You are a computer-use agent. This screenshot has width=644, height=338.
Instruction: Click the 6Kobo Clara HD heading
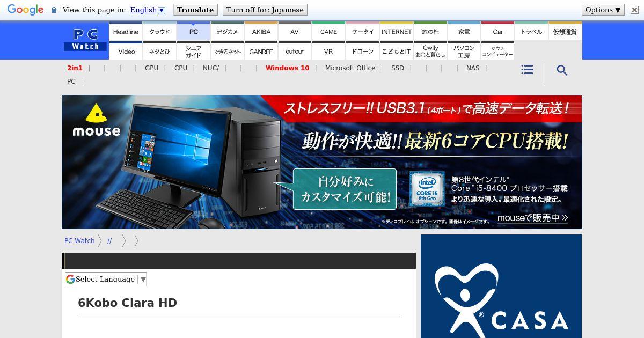pyautogui.click(x=128, y=303)
